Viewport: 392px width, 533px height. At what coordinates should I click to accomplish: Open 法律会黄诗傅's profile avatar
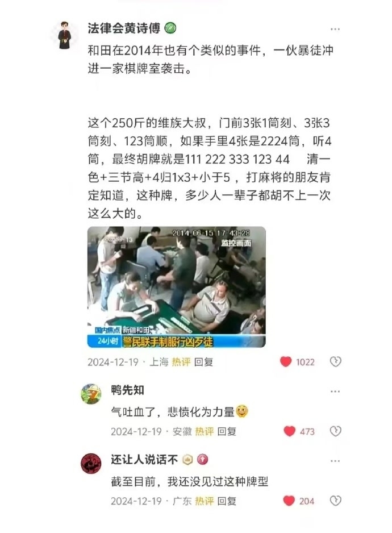tap(64, 35)
